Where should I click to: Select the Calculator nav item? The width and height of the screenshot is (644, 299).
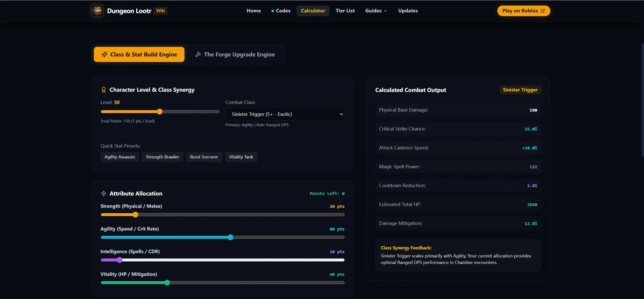[313, 11]
